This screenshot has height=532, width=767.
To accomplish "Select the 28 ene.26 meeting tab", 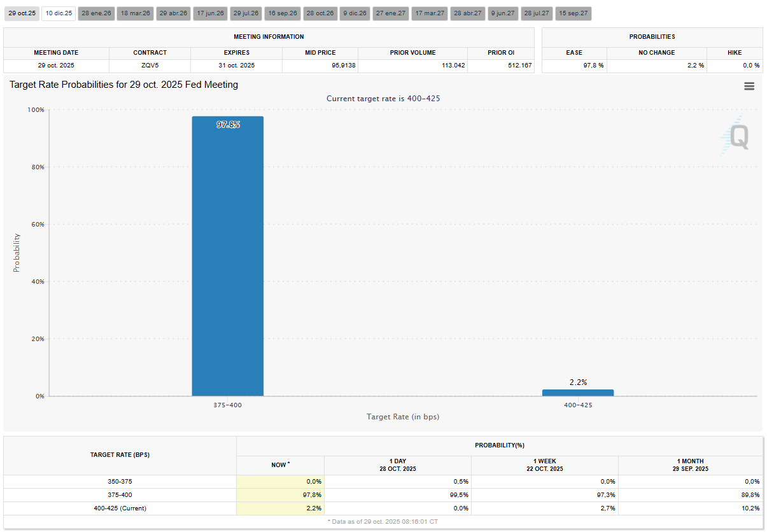I will pyautogui.click(x=96, y=13).
